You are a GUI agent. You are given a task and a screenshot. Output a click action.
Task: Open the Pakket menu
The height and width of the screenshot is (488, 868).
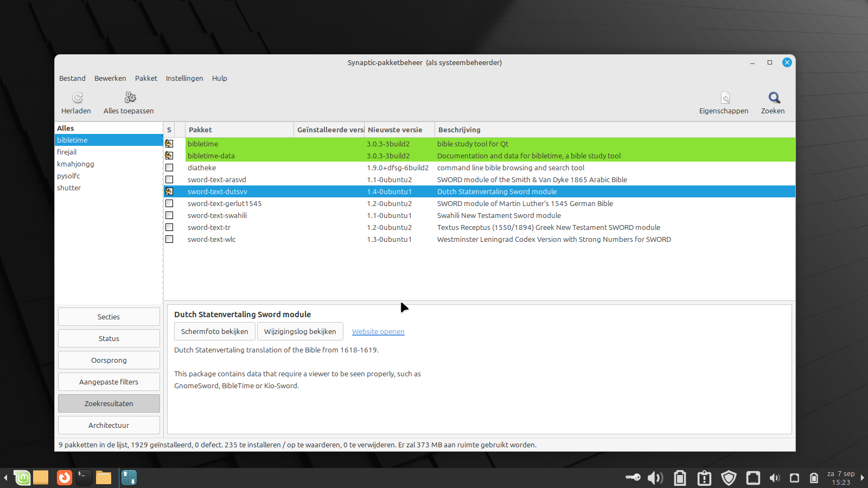click(146, 78)
